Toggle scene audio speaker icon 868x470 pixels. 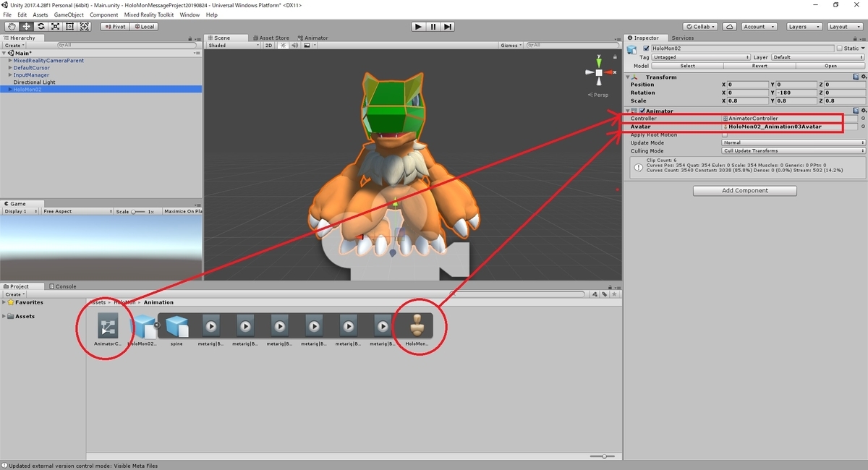click(294, 45)
